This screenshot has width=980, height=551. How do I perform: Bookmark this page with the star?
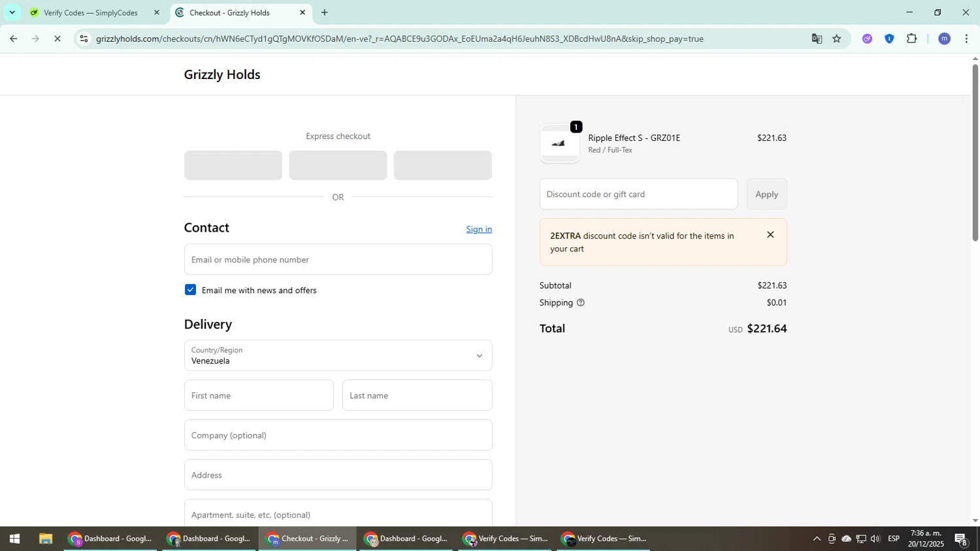tap(837, 39)
